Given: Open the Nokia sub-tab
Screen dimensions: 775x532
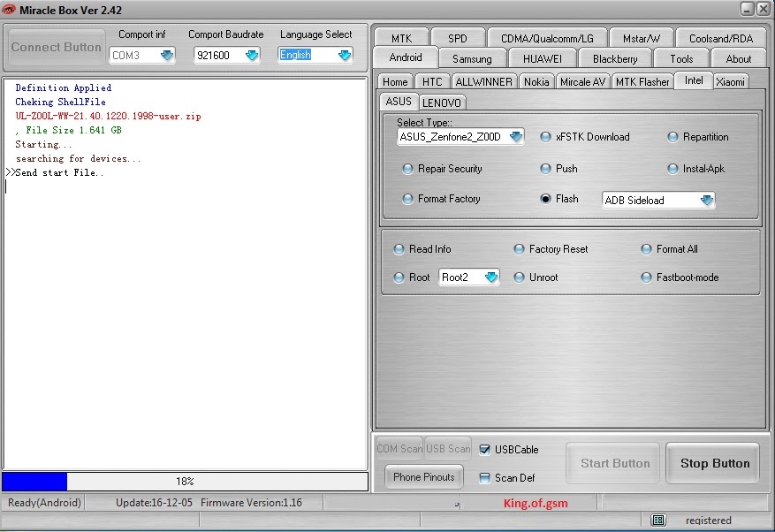Looking at the screenshot, I should tap(536, 81).
